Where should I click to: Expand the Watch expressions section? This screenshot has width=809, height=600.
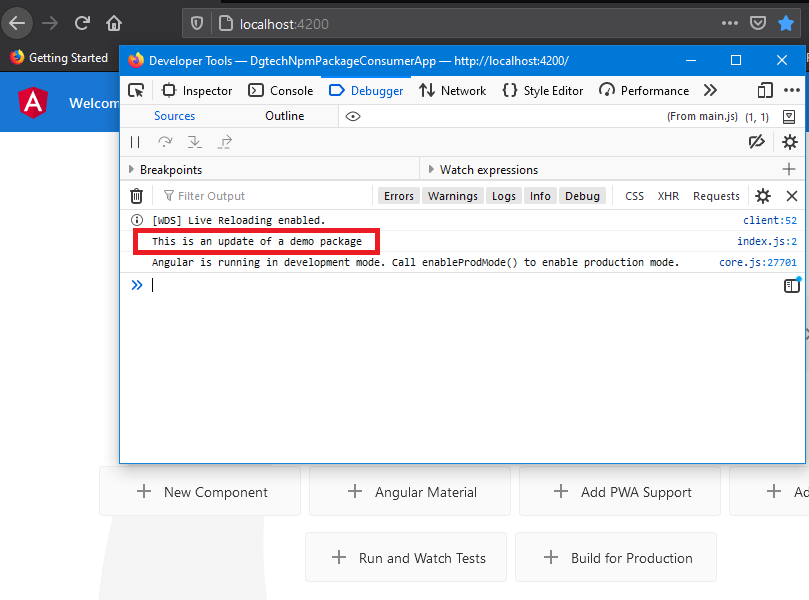click(488, 170)
